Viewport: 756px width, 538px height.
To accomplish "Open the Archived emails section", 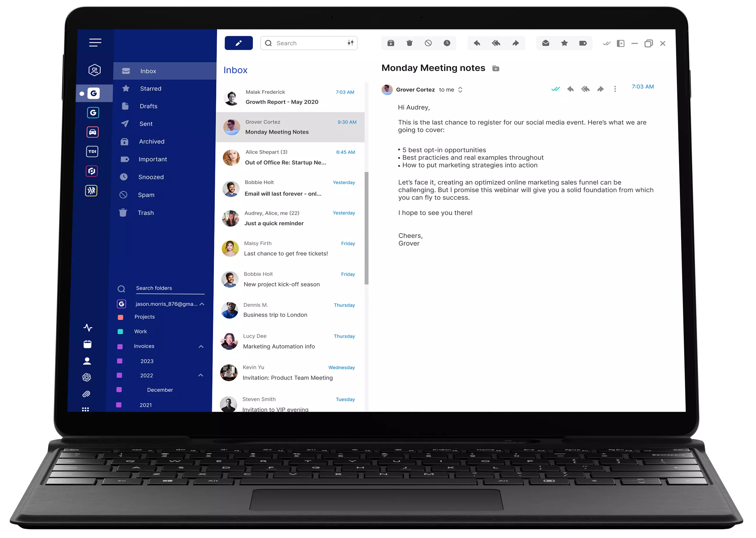I will pyautogui.click(x=151, y=141).
